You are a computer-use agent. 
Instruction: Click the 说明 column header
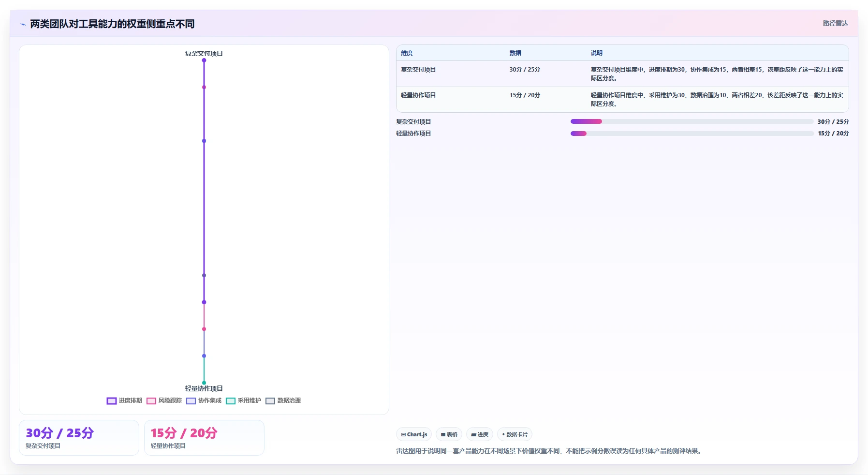596,53
